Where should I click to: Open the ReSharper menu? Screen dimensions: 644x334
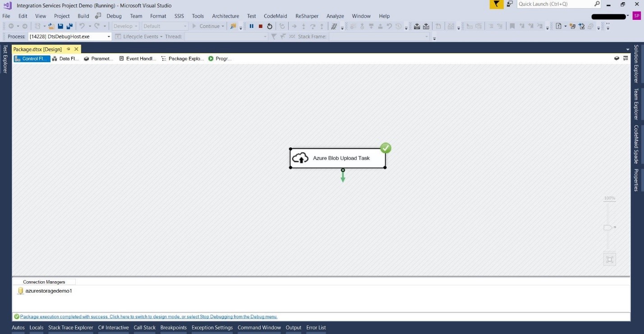tap(307, 16)
